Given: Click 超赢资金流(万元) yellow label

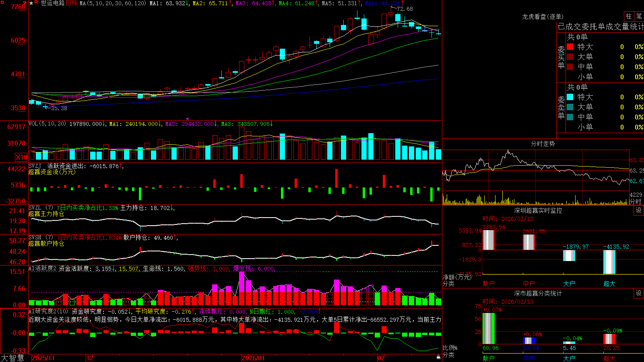Looking at the screenshot, I should tap(52, 172).
